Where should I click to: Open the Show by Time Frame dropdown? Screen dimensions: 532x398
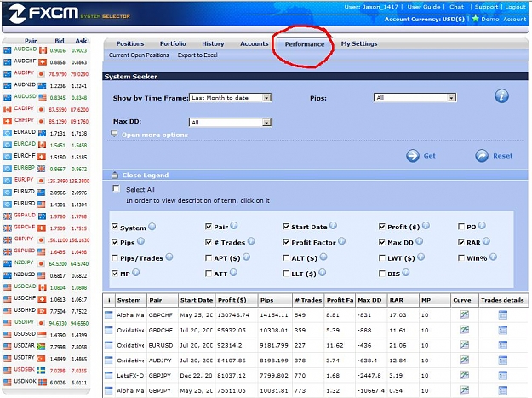[230, 98]
